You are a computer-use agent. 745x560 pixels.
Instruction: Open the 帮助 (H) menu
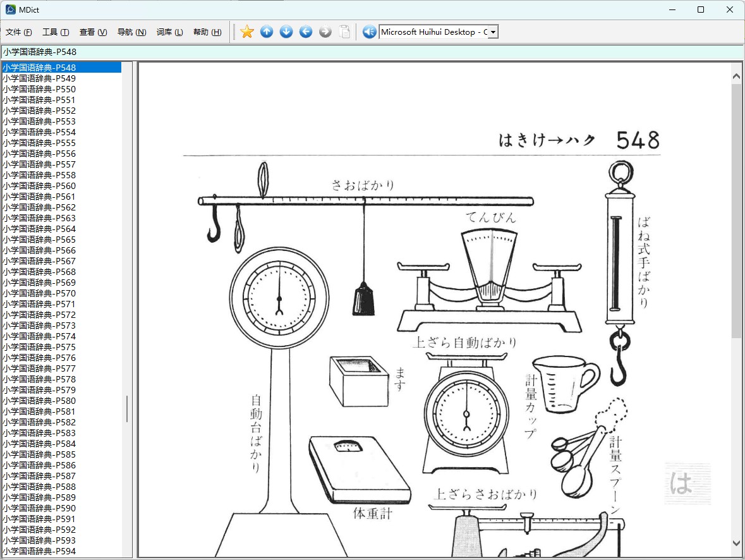pos(207,32)
